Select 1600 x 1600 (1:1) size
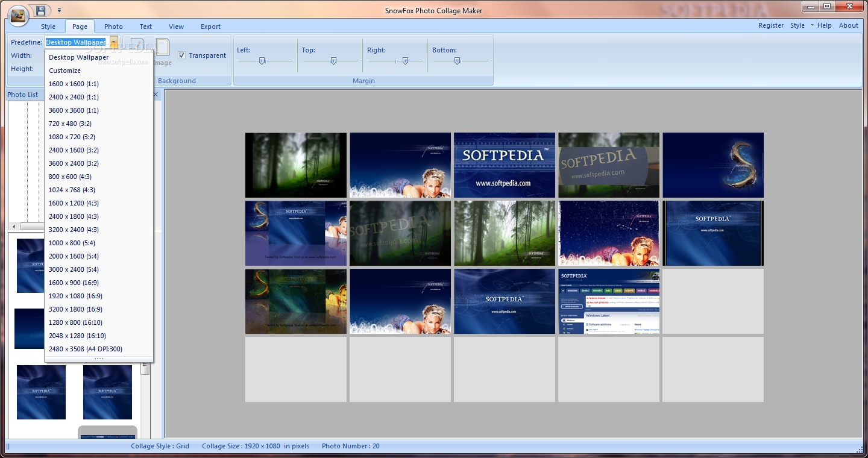This screenshot has height=458, width=868. (99, 84)
